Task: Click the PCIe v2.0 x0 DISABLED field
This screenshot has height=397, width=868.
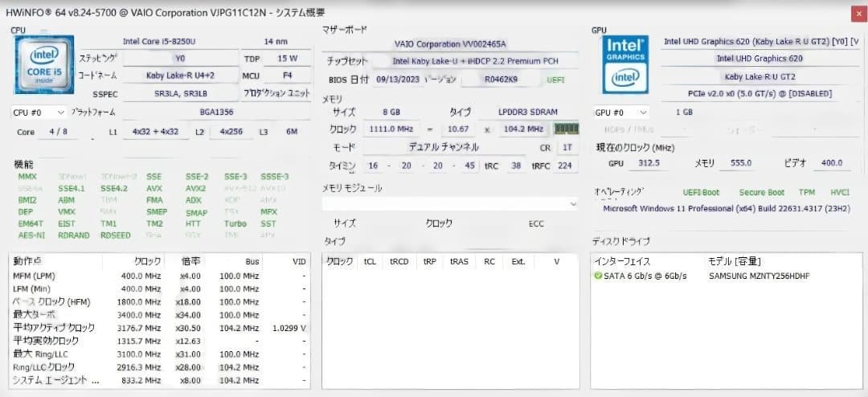Action: point(759,93)
